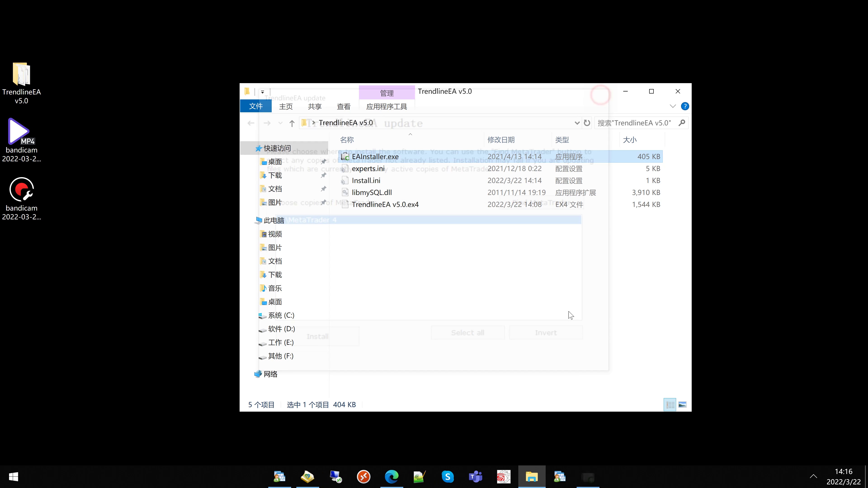868x488 pixels.
Task: Click the Up one level arrow icon
Action: pyautogui.click(x=292, y=123)
